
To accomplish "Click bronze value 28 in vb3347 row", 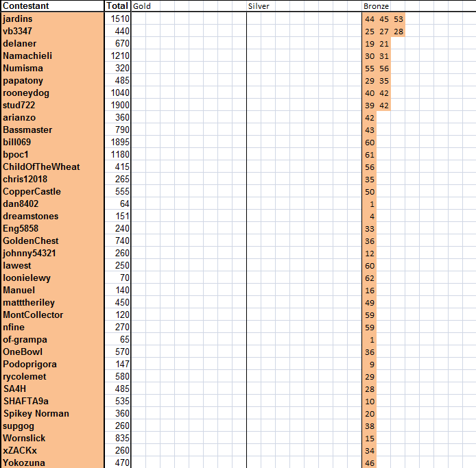I will pos(398,32).
